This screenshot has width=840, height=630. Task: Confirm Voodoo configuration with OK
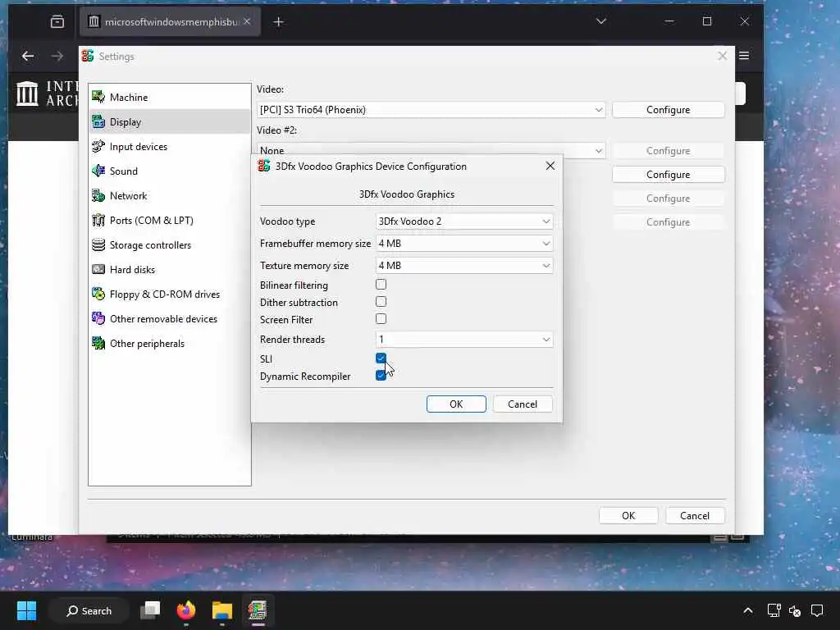[456, 404]
